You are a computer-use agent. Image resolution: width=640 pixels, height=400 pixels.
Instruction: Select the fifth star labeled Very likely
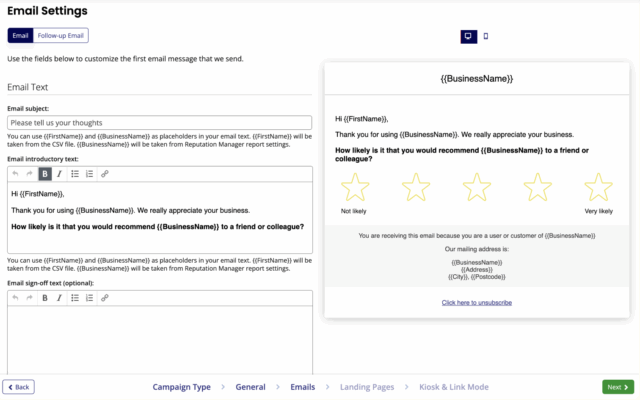pyautogui.click(x=598, y=187)
